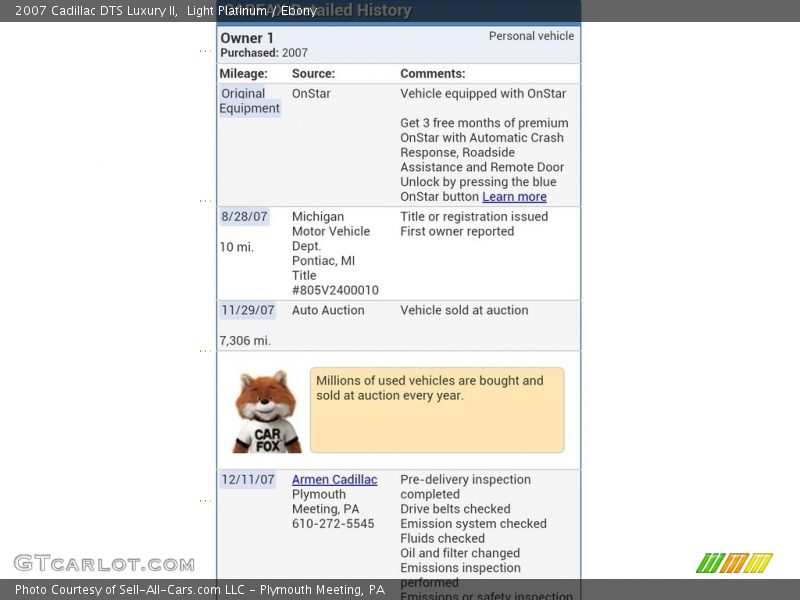Screen dimensions: 800x600
Task: Click the 7,306 mi. mileage value
Action: (245, 341)
